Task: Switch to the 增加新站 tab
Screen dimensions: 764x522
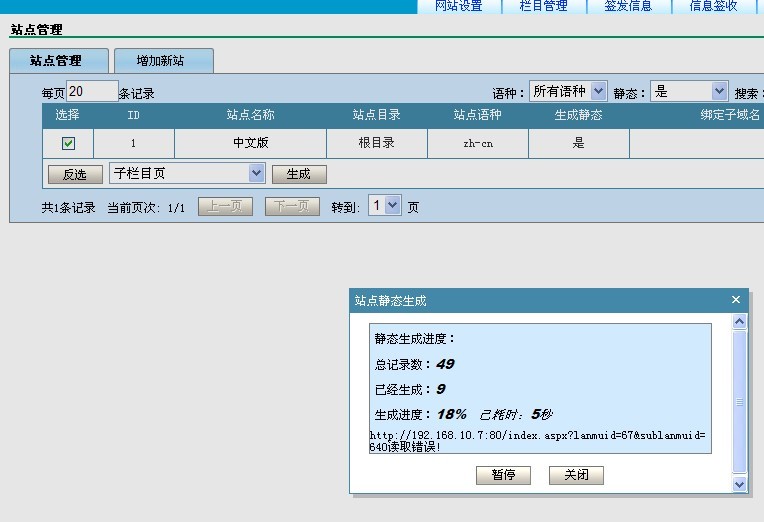Action: tap(161, 61)
